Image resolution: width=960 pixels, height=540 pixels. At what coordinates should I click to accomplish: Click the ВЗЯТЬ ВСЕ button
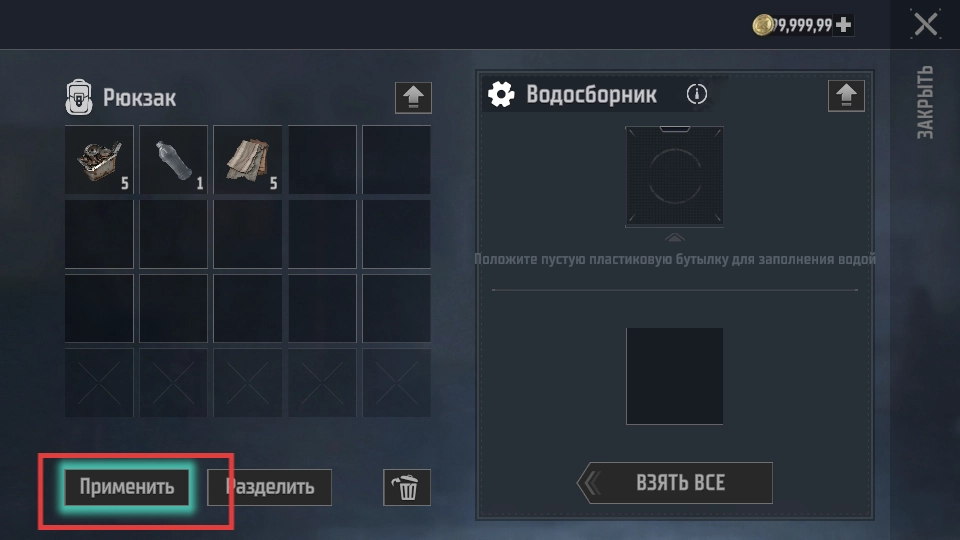point(675,483)
